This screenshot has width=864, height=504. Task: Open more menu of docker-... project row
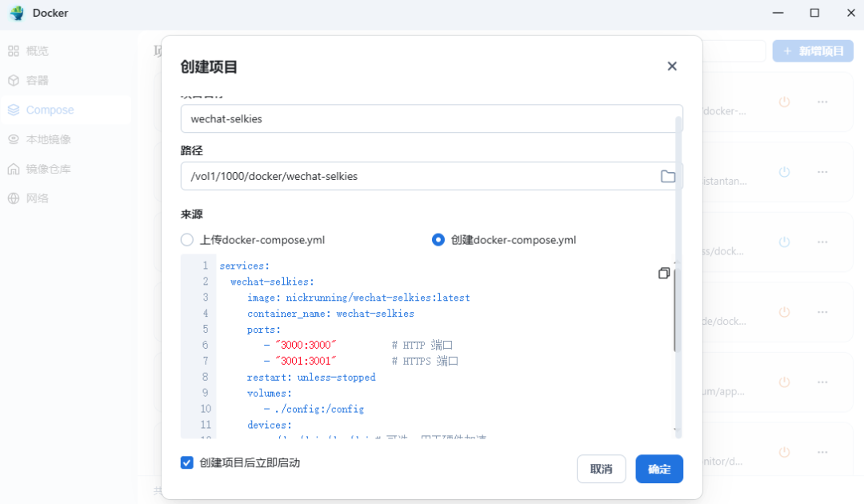click(822, 102)
